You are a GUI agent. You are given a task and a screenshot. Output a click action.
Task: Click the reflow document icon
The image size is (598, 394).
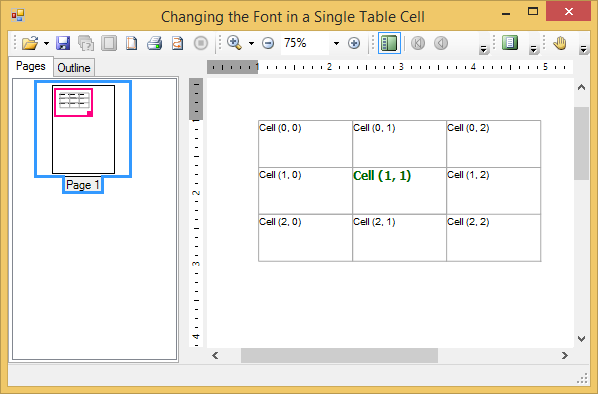pyautogui.click(x=177, y=43)
